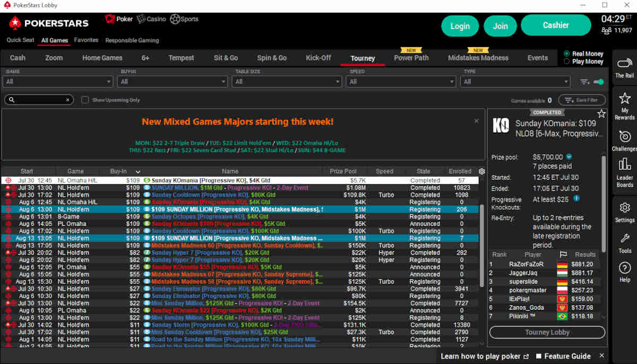This screenshot has height=364, width=637.
Task: Toggle the filter on/off switch
Action: coord(599,82)
